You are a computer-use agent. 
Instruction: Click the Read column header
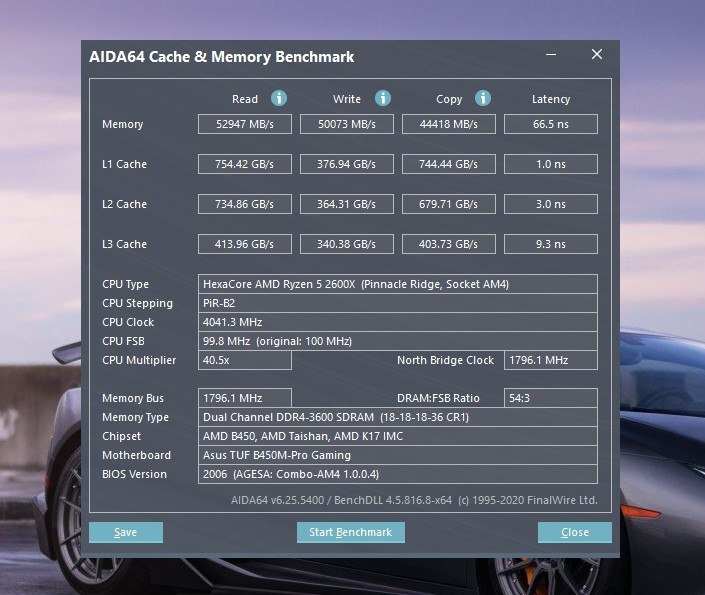(x=245, y=99)
